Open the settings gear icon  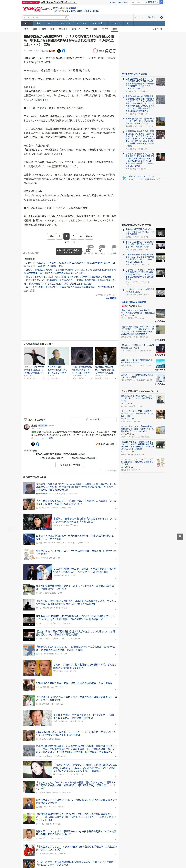point(161,18)
